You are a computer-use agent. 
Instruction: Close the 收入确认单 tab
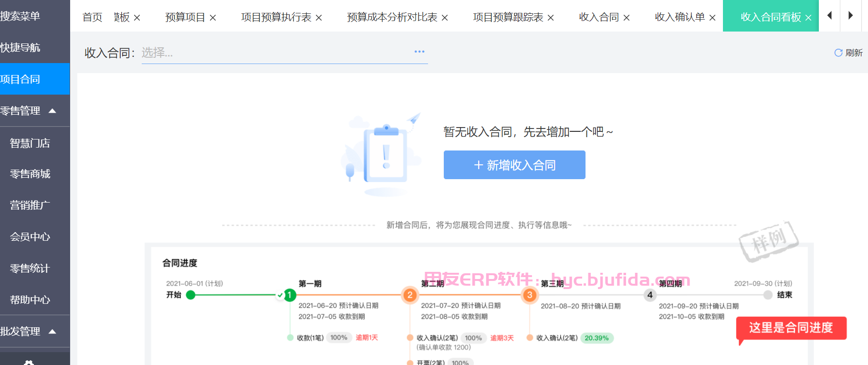click(712, 18)
